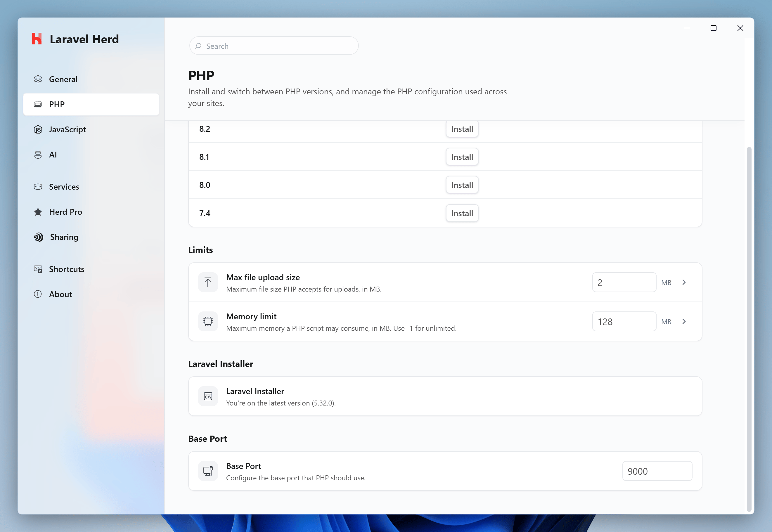Click the Laravel Installer terminal icon
Viewport: 772px width, 532px height.
pyautogui.click(x=208, y=396)
